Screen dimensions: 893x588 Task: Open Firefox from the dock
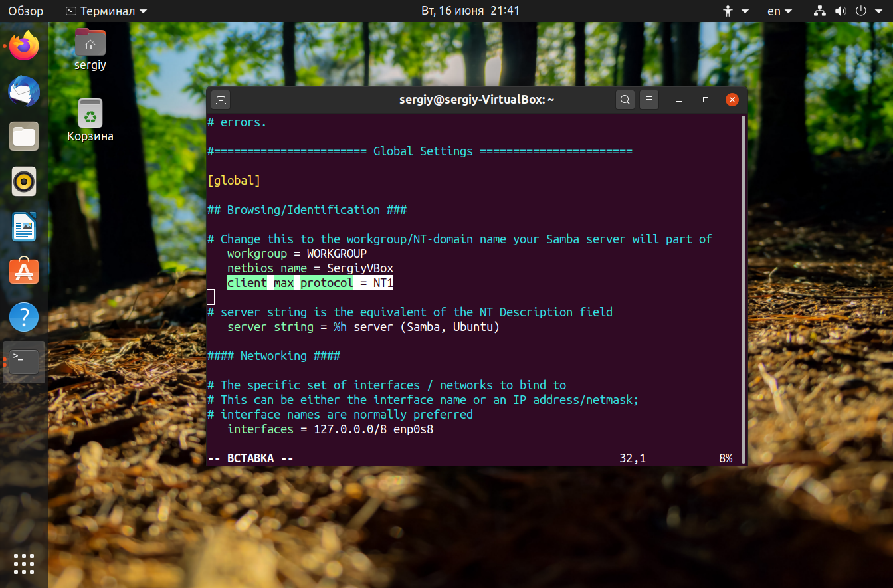tap(24, 46)
